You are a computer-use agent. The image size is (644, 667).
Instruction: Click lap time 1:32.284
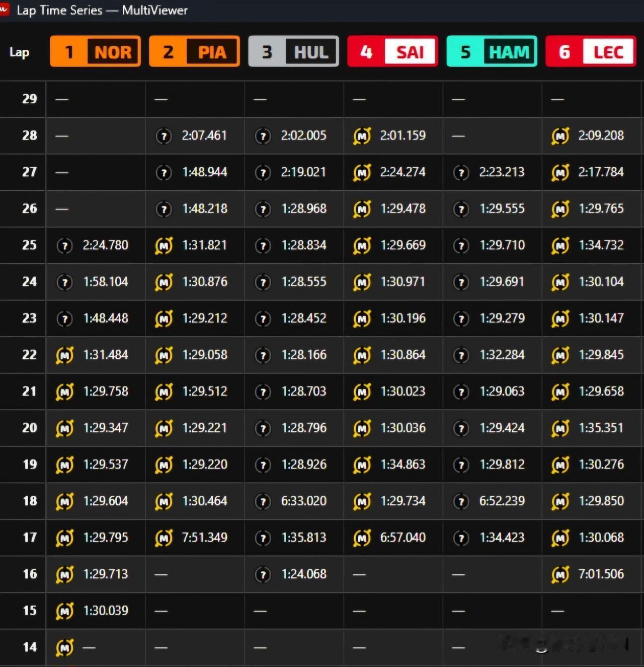click(x=502, y=355)
